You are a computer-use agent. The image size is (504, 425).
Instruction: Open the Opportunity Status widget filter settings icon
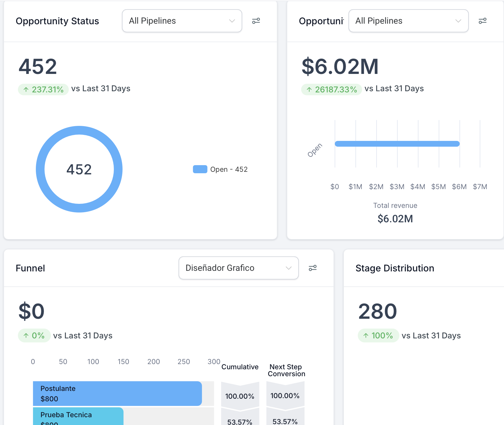256,21
